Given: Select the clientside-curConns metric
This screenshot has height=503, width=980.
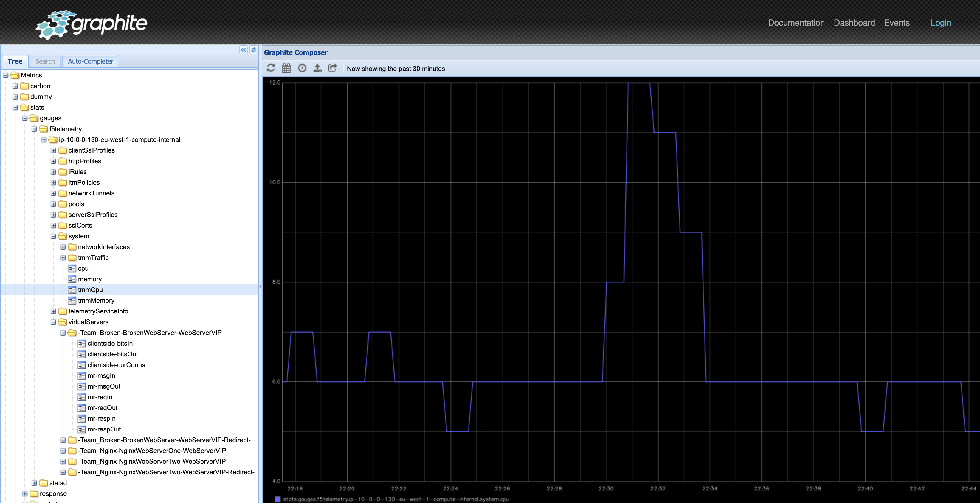Looking at the screenshot, I should tap(116, 365).
